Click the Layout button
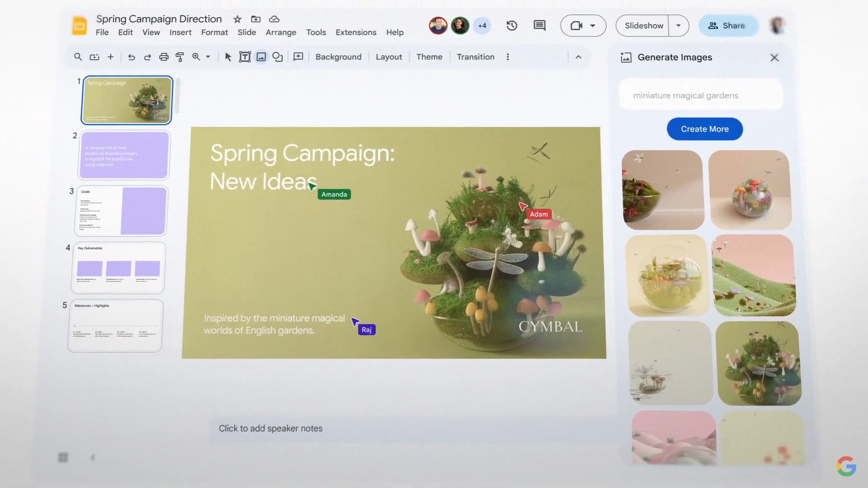This screenshot has height=488, width=868. point(389,57)
